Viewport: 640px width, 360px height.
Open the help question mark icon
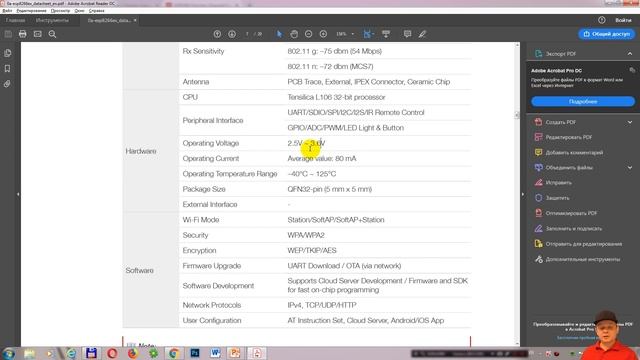click(602, 20)
